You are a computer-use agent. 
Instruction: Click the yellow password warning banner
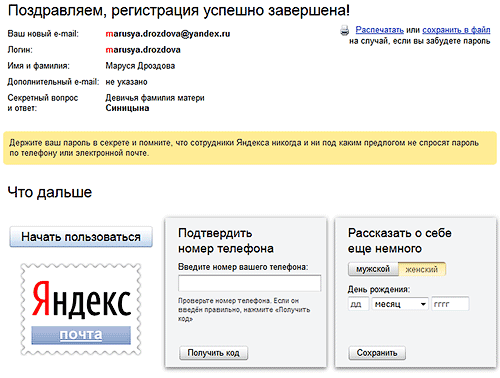pyautogui.click(x=250, y=148)
